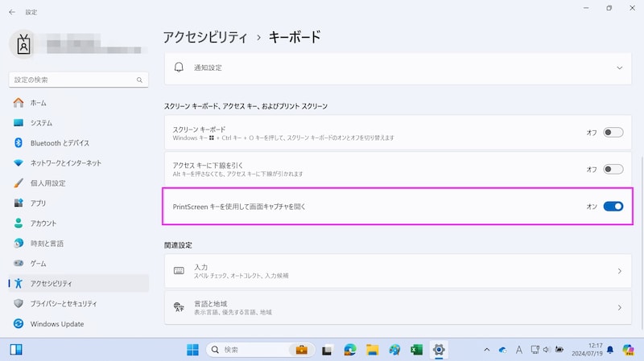Click the OneDrive cloud tray icon
This screenshot has height=361, width=644.
(x=502, y=350)
